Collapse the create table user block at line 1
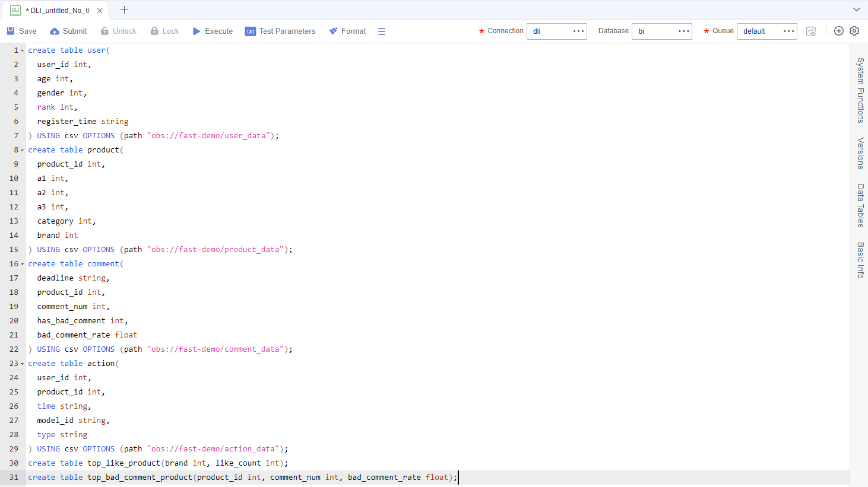 pos(23,50)
